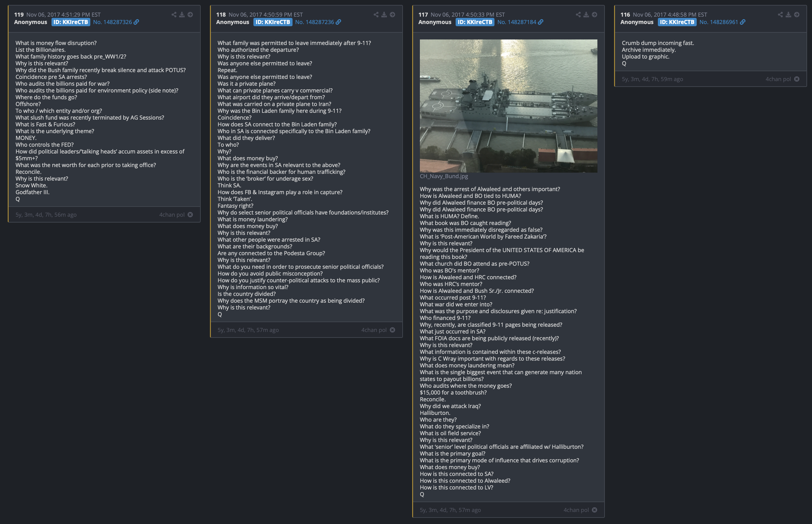The width and height of the screenshot is (812, 524).
Task: Click the x-circle icon in post 118 footer
Action: click(392, 330)
